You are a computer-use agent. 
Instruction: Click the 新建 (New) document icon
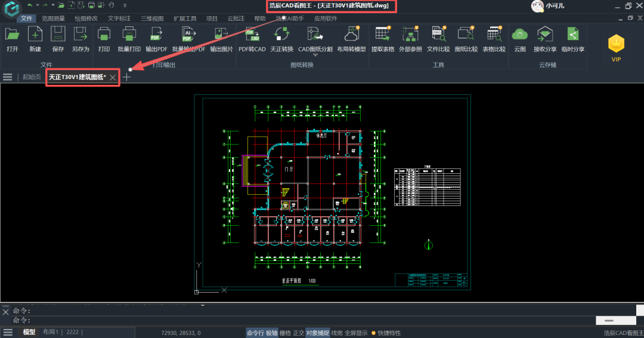click(35, 35)
